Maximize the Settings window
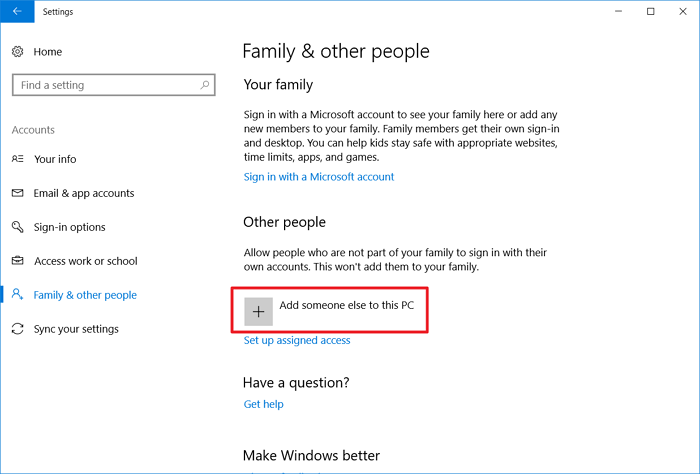Image resolution: width=700 pixels, height=474 pixels. [651, 12]
